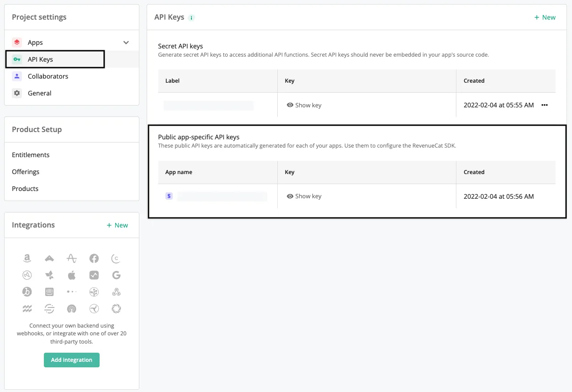The image size is (572, 392).
Task: Click the Integrations panel heading
Action: tap(33, 225)
